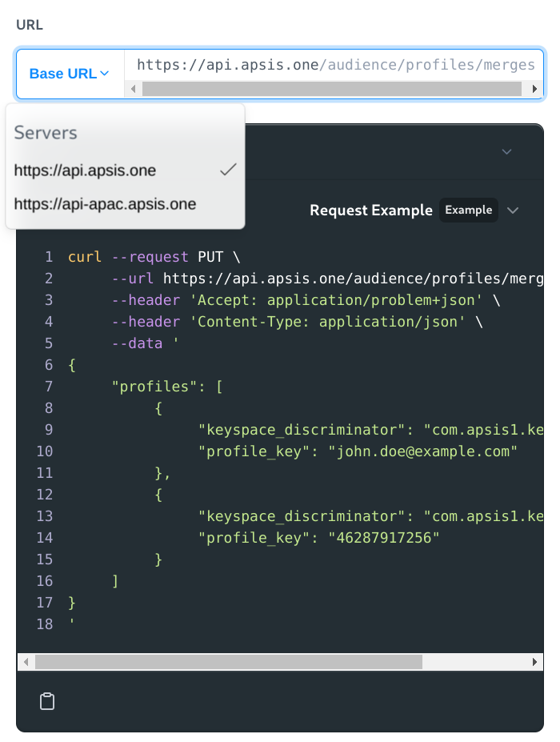Open the Base URL dropdown
This screenshot has height=742, width=560.
tap(69, 74)
